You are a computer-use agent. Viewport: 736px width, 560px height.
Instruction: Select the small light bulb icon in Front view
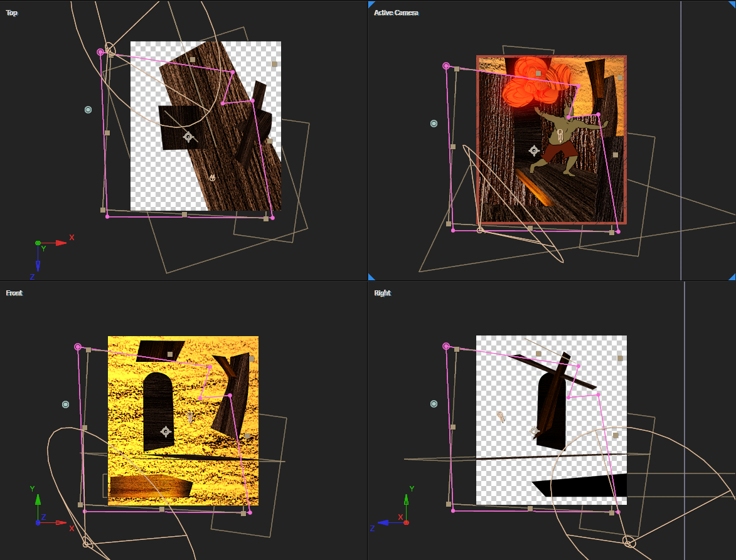[x=190, y=417]
